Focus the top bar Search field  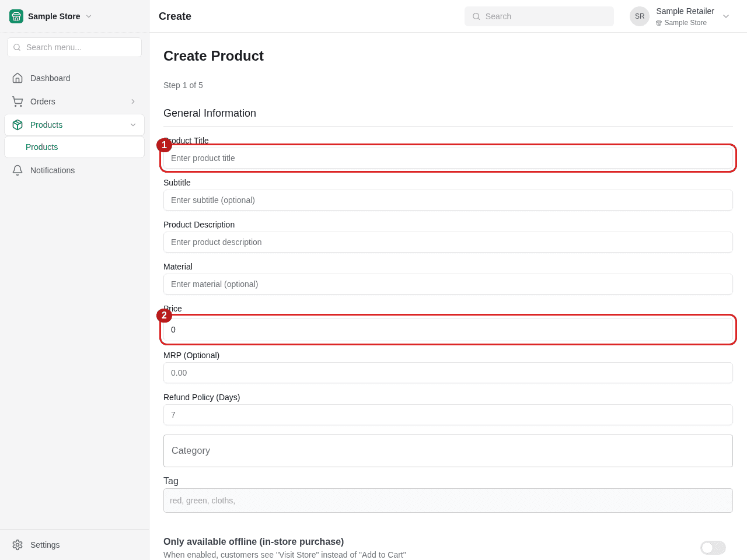point(539,16)
